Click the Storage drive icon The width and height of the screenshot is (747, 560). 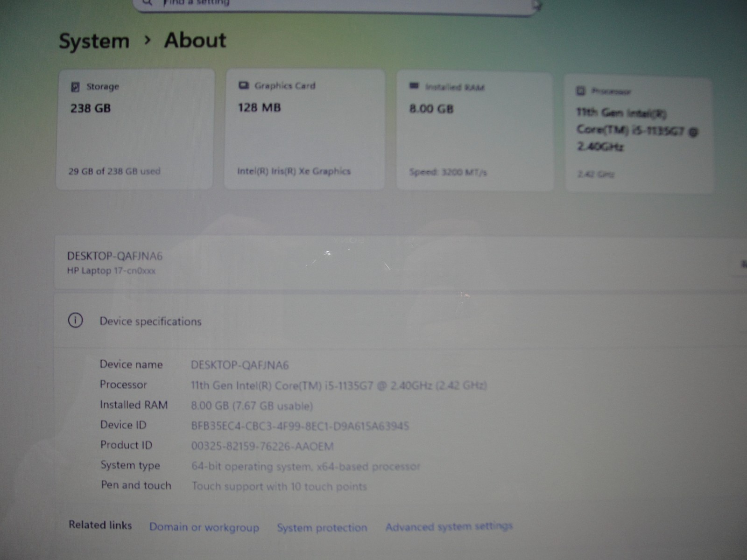75,87
